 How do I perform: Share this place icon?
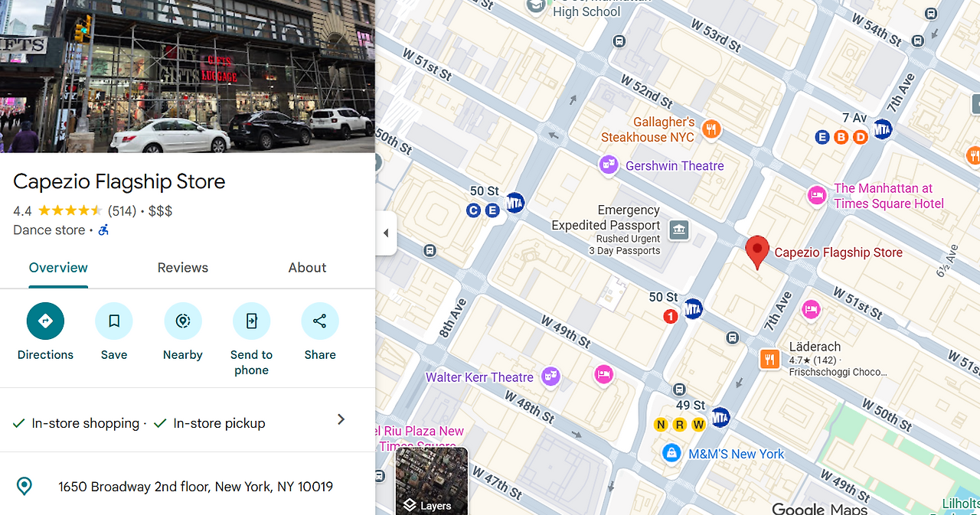320,321
